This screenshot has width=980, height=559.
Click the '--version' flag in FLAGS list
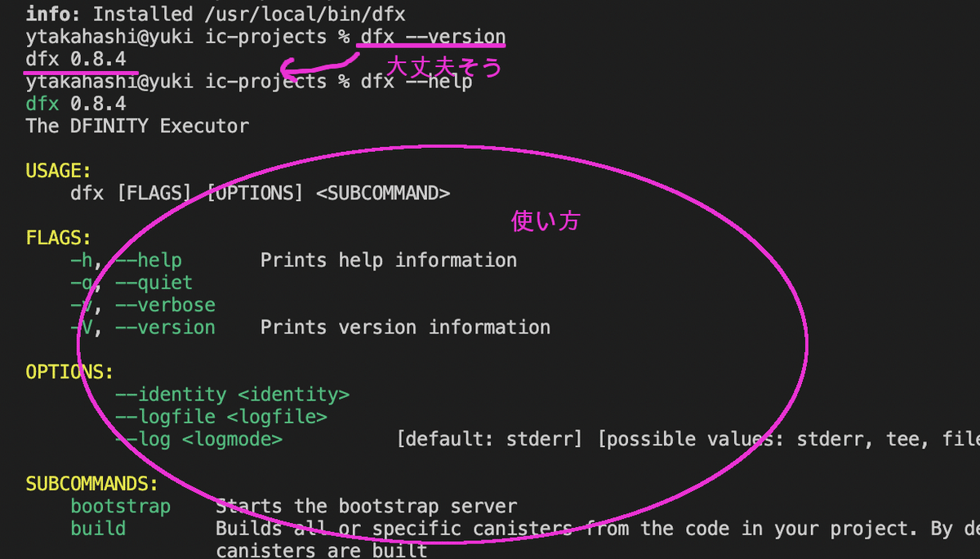165,327
